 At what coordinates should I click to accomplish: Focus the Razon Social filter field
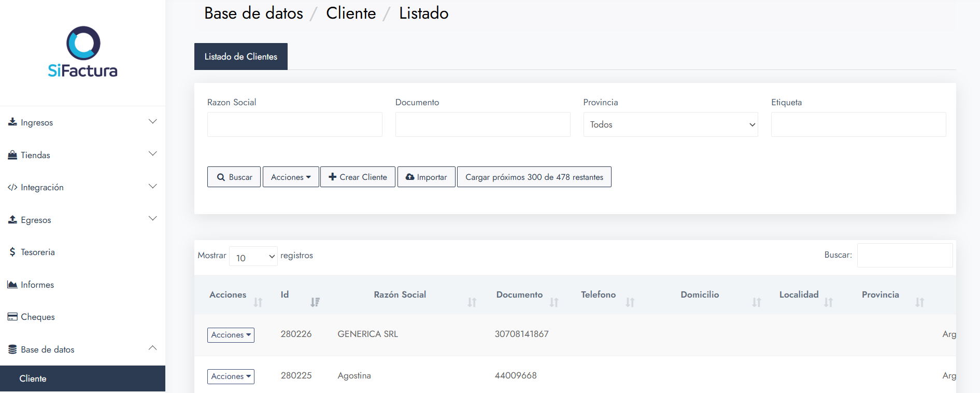(x=294, y=124)
